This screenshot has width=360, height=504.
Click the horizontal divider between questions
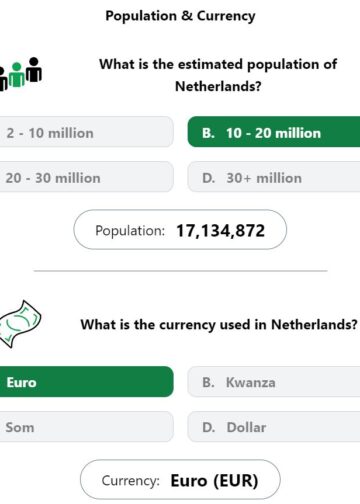180,271
